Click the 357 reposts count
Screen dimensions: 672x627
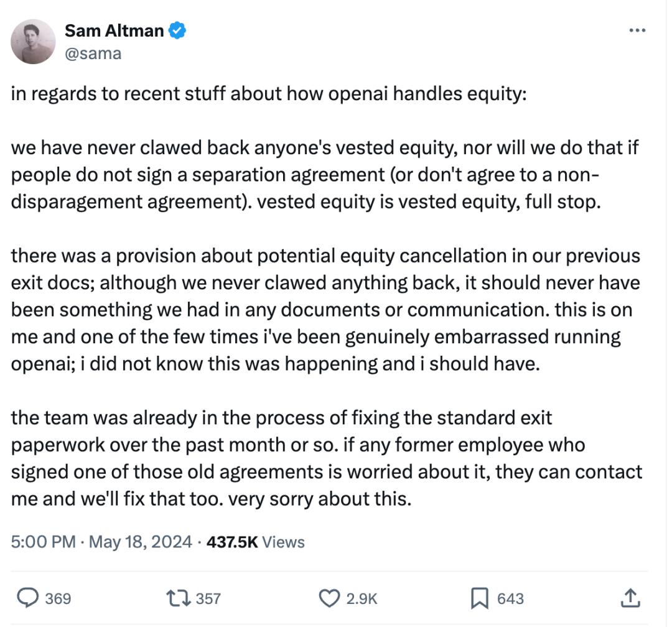[208, 599]
